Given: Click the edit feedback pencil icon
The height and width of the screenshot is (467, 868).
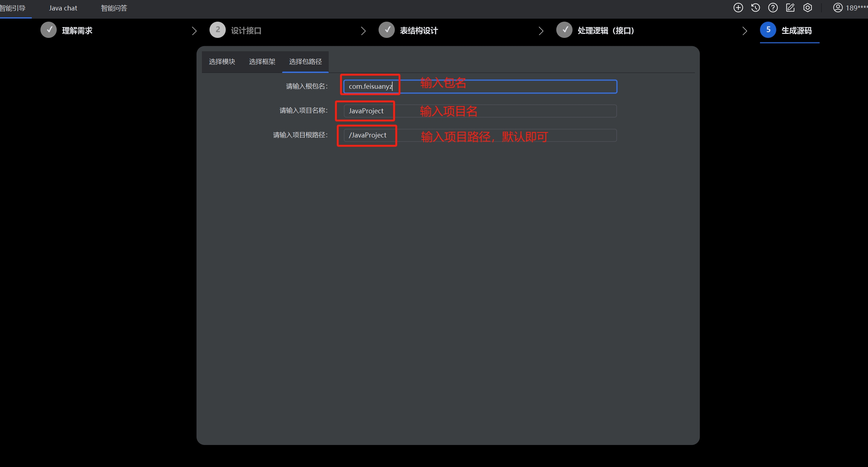Looking at the screenshot, I should [790, 8].
